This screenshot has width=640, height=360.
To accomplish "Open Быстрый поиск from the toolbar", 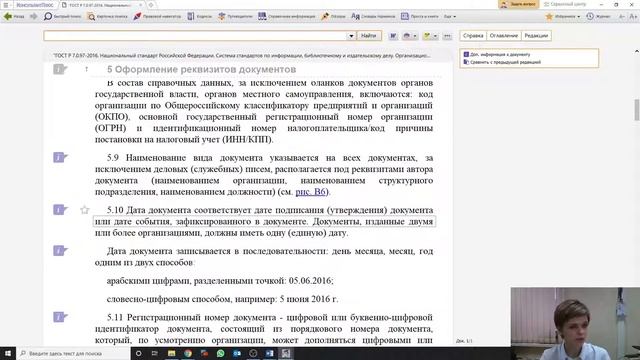I will tap(62, 16).
